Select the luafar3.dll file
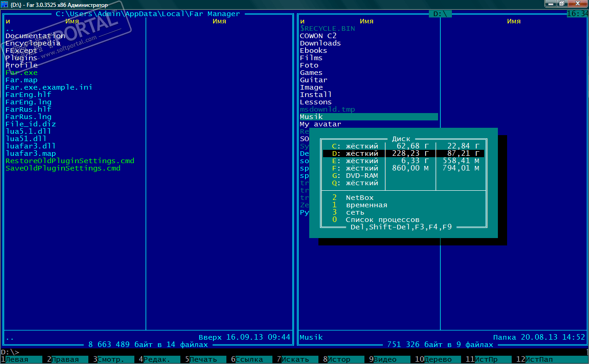 tap(31, 146)
